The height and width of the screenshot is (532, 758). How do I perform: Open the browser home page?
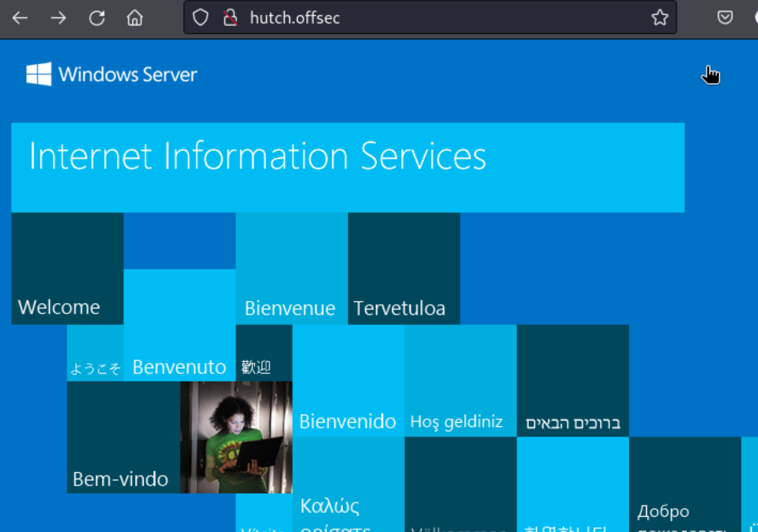(x=135, y=18)
